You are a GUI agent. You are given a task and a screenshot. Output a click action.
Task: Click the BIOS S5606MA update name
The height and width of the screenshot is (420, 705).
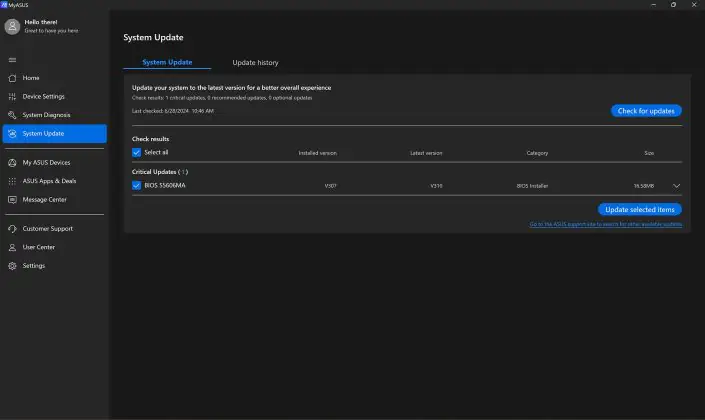point(165,185)
